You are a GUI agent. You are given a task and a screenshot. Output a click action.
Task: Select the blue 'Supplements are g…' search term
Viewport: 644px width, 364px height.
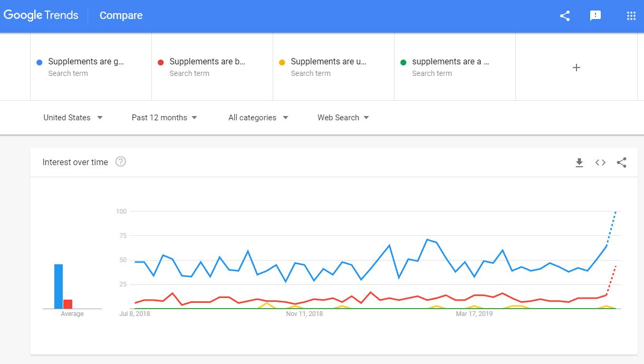(x=91, y=67)
